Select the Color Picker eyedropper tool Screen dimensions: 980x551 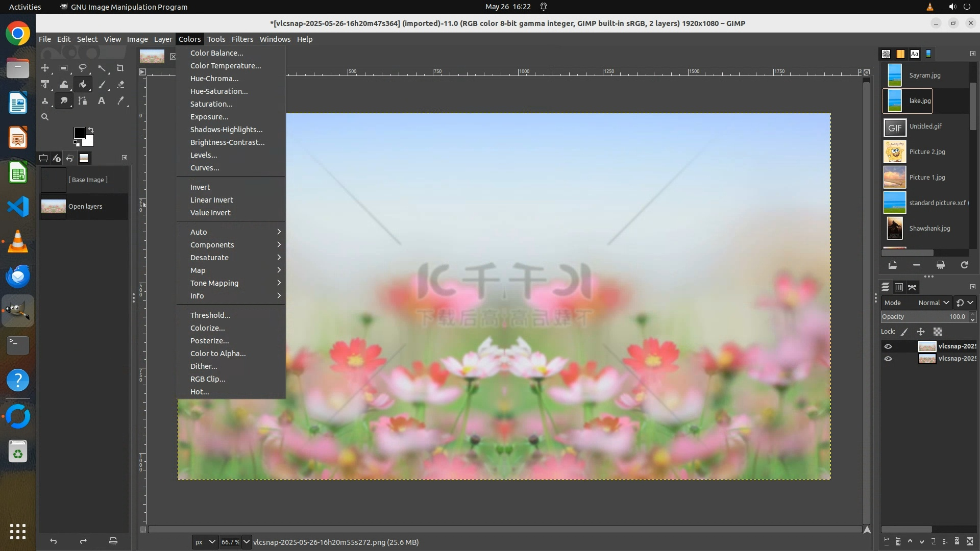120,101
